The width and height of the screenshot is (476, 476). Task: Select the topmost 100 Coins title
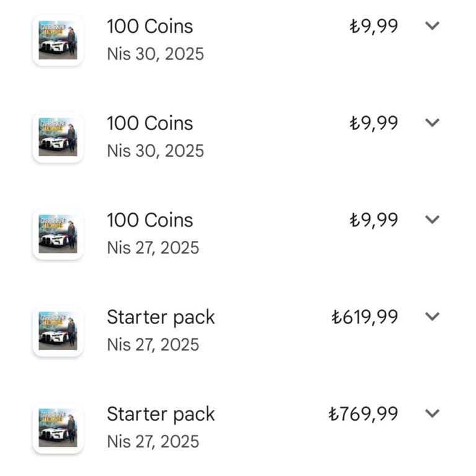point(150,27)
